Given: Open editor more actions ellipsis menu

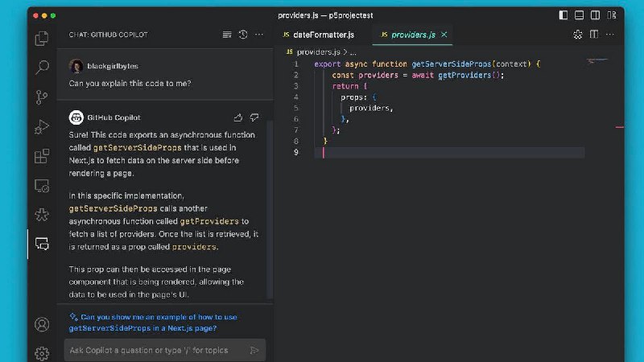Looking at the screenshot, I should [611, 35].
